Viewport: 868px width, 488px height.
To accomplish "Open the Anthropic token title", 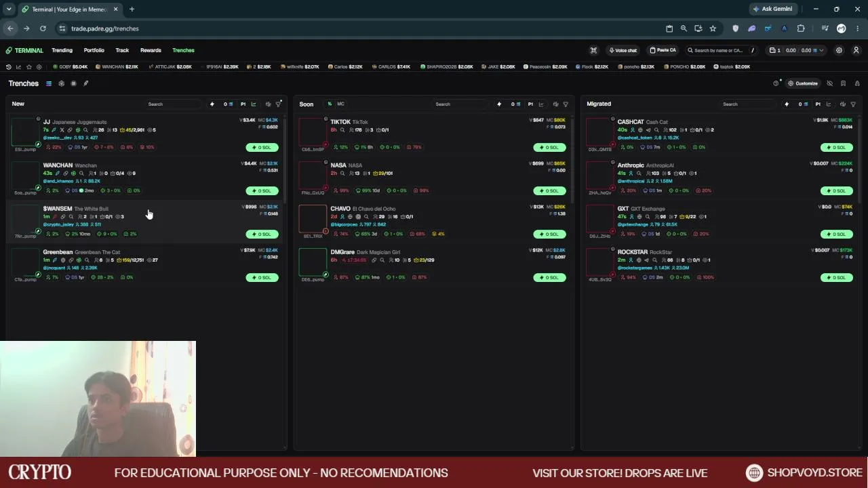I will point(631,165).
